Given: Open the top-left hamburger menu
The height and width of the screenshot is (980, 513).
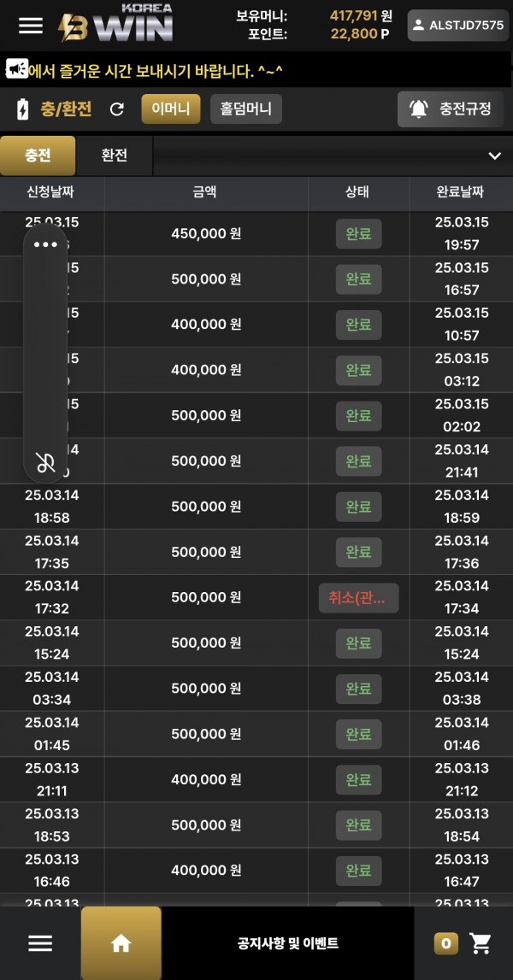Looking at the screenshot, I should coord(31,25).
